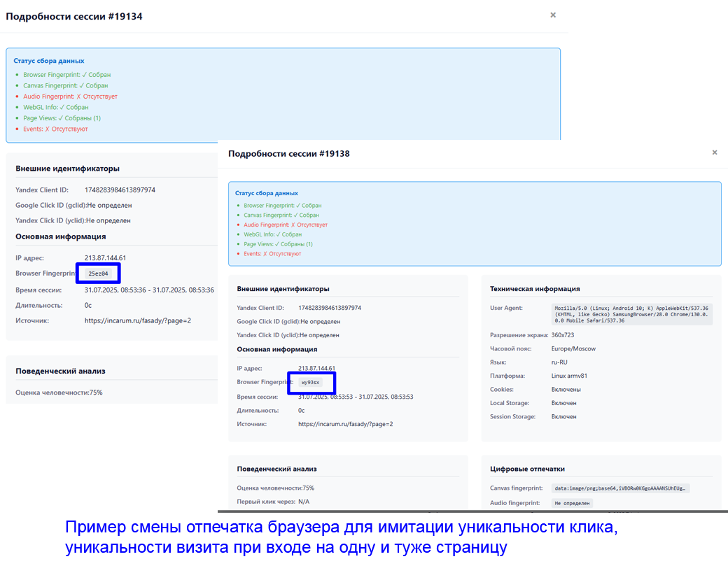Click the X mark by Events in session #19134

coord(47,129)
